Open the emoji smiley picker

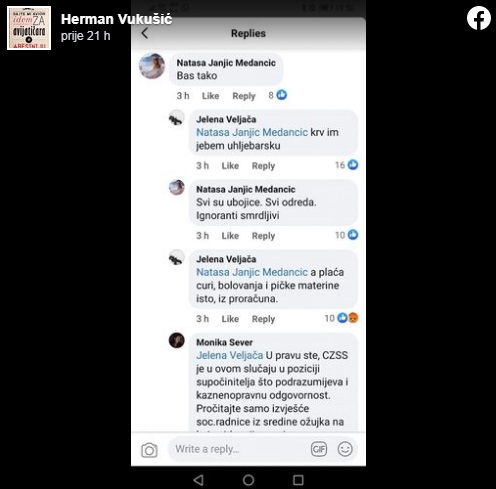pos(345,449)
